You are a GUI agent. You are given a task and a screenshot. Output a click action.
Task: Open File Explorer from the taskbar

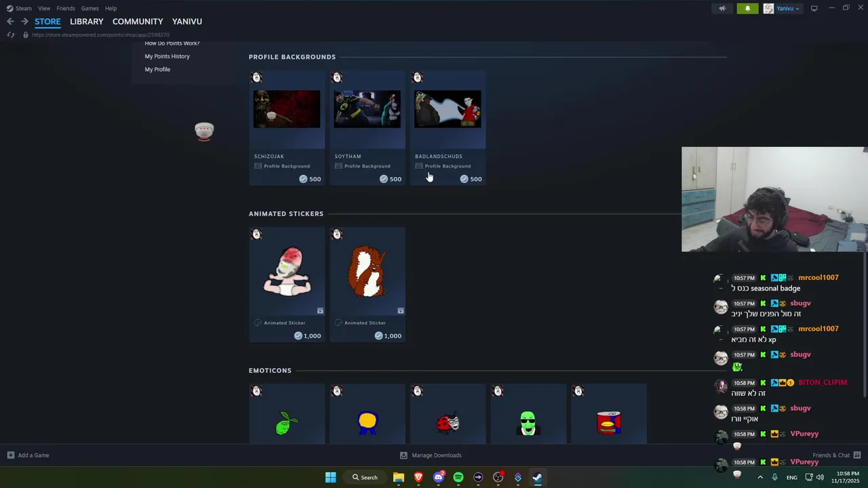point(399,477)
